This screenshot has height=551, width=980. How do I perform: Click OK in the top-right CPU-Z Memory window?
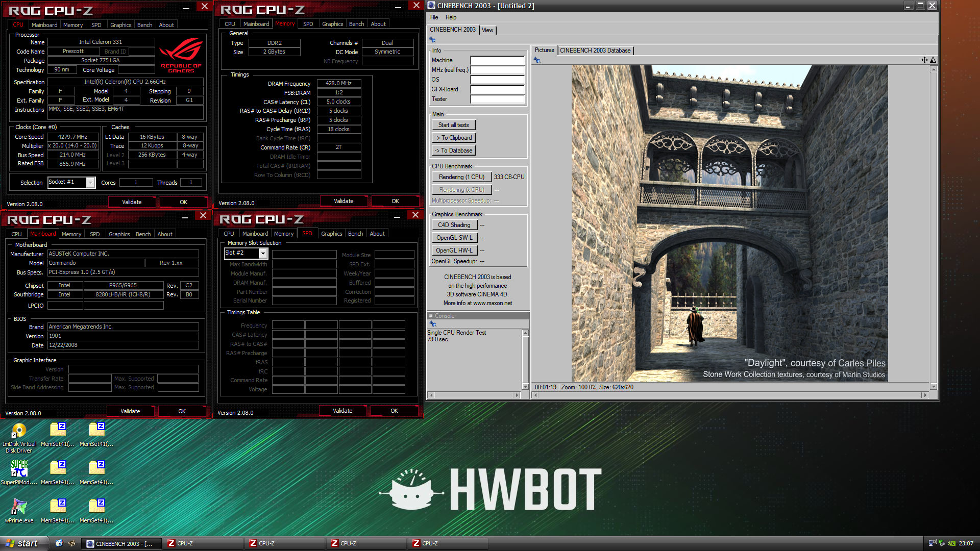point(395,202)
